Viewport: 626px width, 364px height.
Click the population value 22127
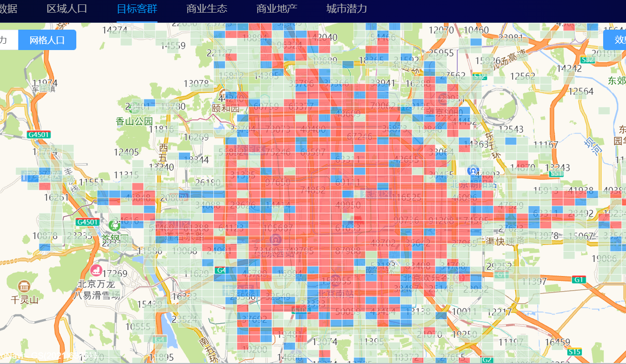219,53
